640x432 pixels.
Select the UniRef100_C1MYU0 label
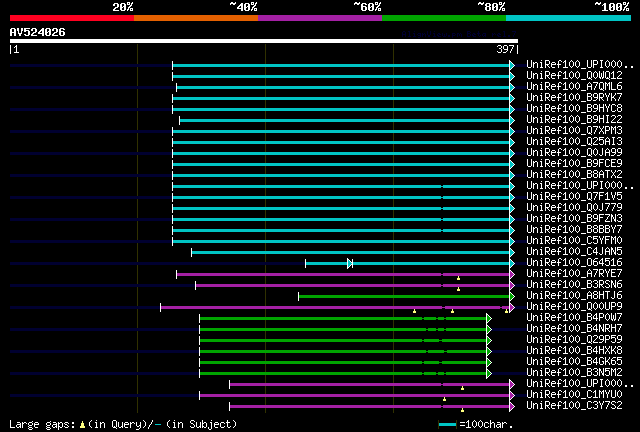[574, 395]
